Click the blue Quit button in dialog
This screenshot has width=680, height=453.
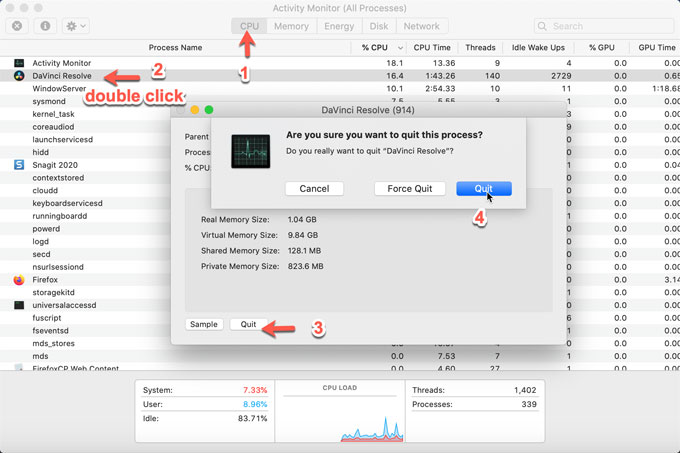click(x=484, y=188)
